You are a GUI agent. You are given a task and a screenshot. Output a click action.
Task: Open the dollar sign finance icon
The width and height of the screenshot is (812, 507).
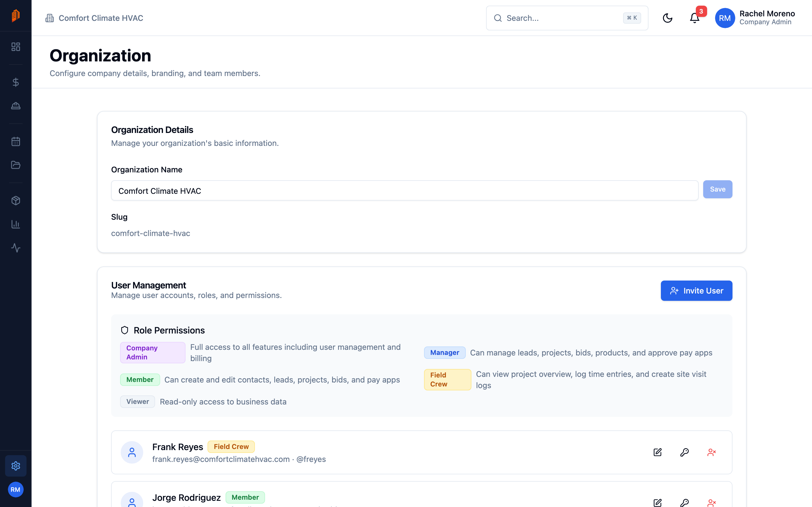click(16, 82)
